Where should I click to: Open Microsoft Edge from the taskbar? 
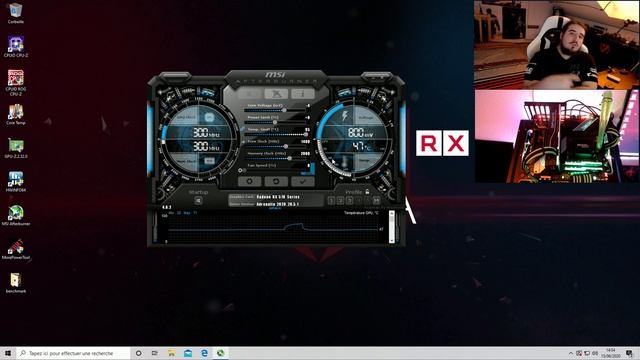click(x=204, y=353)
